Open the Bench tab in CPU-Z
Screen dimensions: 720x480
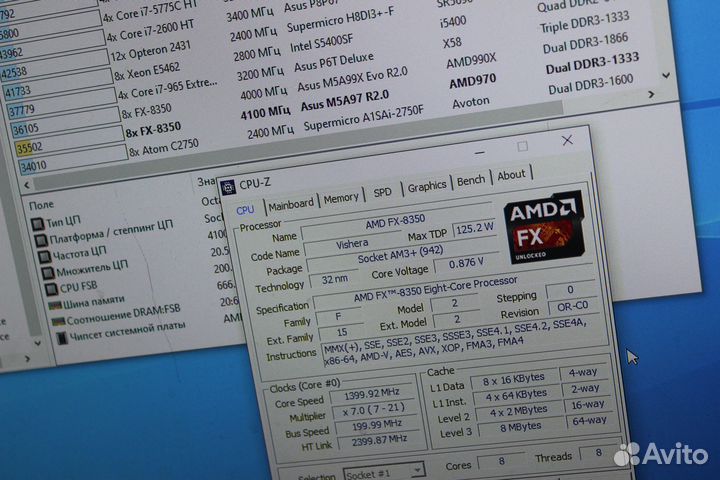coord(471,181)
